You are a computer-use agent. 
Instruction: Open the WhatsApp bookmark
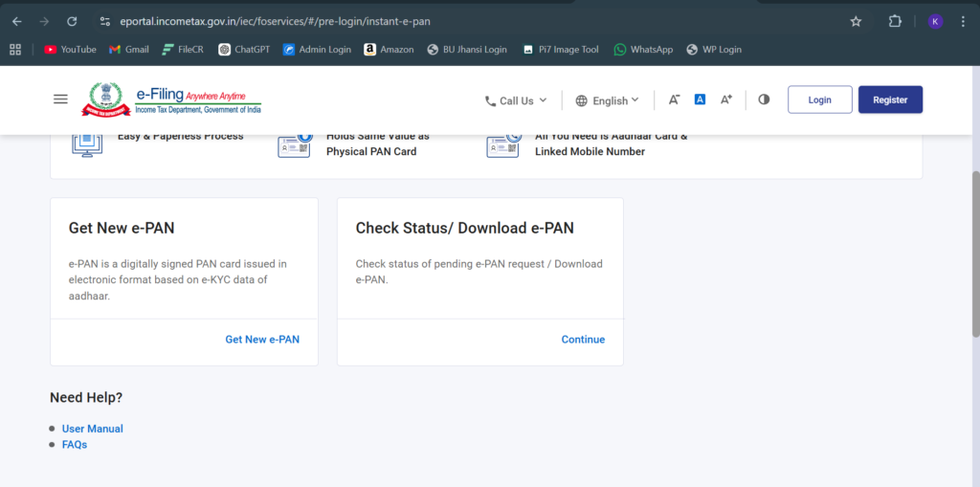643,50
